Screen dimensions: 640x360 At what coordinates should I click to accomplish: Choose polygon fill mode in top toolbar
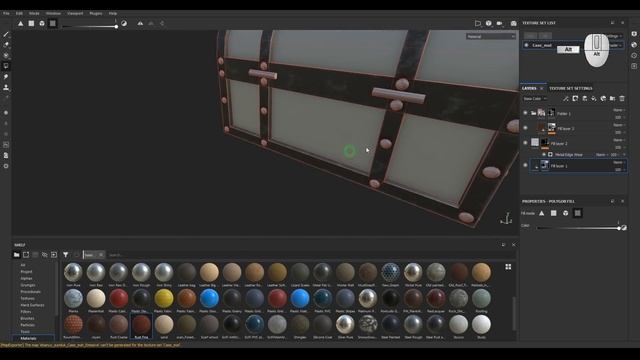coord(31,24)
